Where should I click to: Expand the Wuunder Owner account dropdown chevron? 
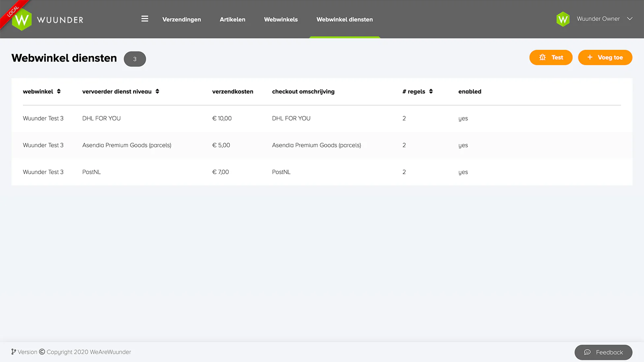[630, 19]
